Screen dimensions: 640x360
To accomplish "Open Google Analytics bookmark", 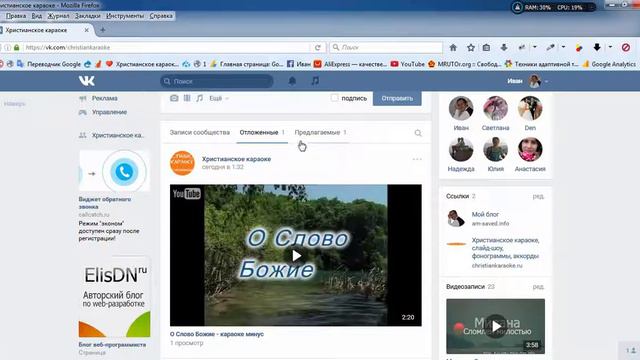I will pyautogui.click(x=609, y=64).
